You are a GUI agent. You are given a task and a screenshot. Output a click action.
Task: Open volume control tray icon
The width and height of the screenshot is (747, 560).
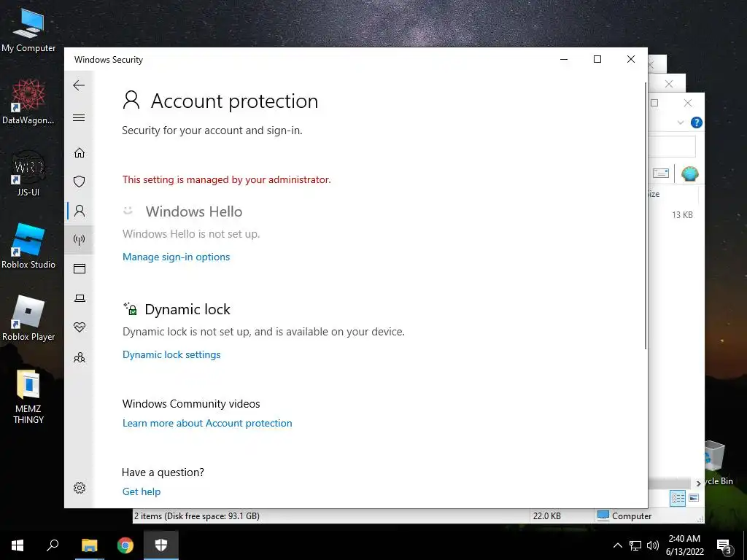click(653, 545)
